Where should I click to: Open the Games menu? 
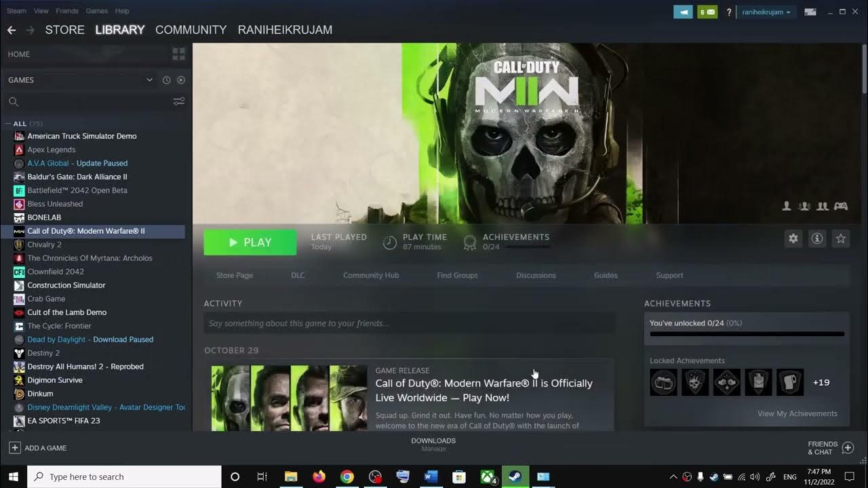(97, 11)
